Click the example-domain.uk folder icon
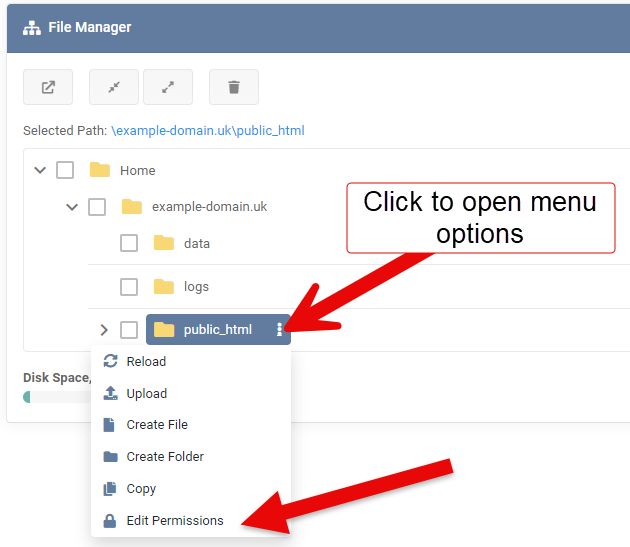 point(132,207)
